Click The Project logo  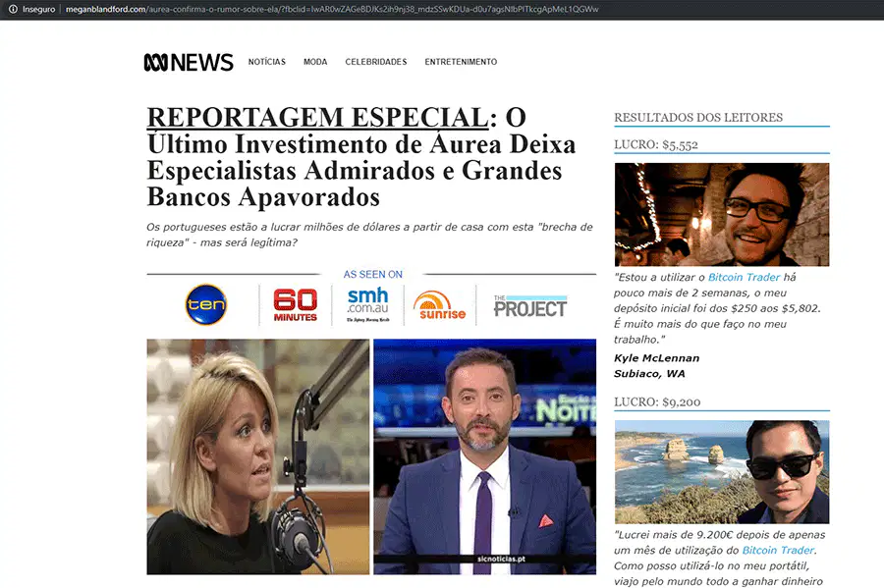point(530,306)
